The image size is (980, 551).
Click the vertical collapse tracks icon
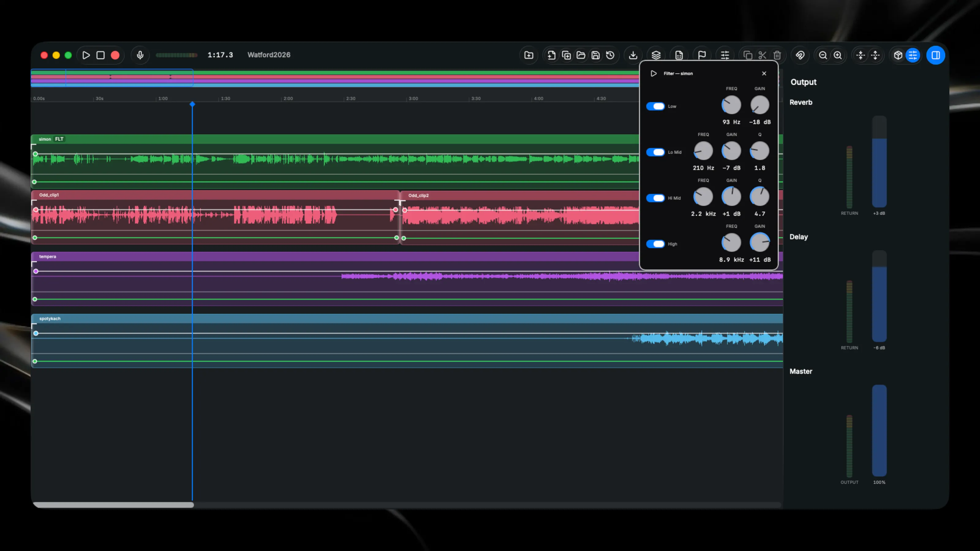coord(861,55)
